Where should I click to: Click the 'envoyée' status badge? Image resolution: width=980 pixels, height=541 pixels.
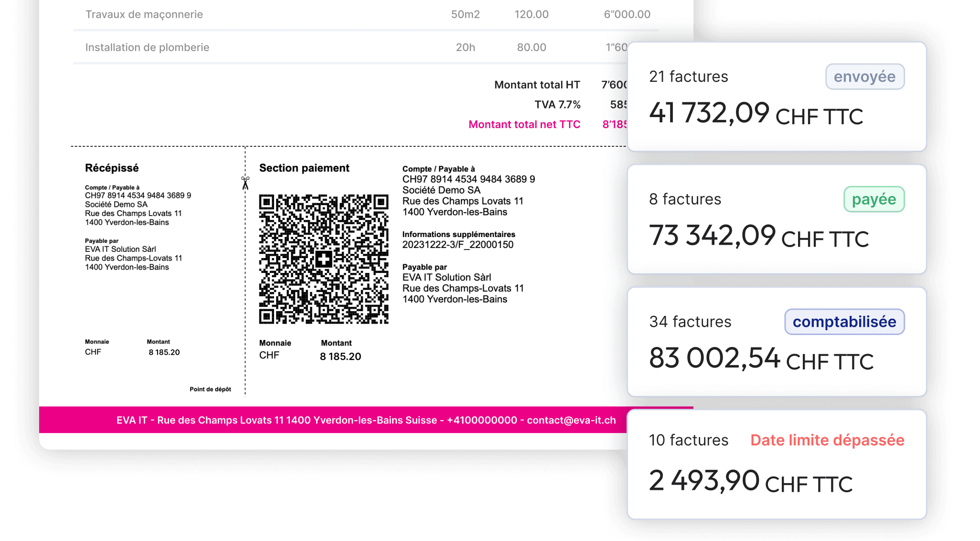click(864, 77)
